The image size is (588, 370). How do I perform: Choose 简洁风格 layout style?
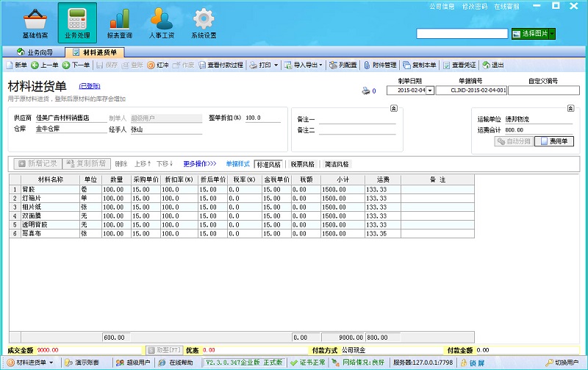(x=337, y=164)
